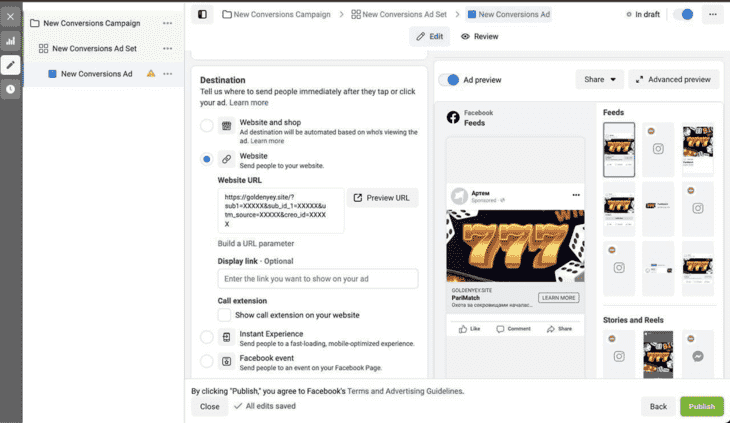The width and height of the screenshot is (730, 423).
Task: Select the Website radio button
Action: point(207,159)
